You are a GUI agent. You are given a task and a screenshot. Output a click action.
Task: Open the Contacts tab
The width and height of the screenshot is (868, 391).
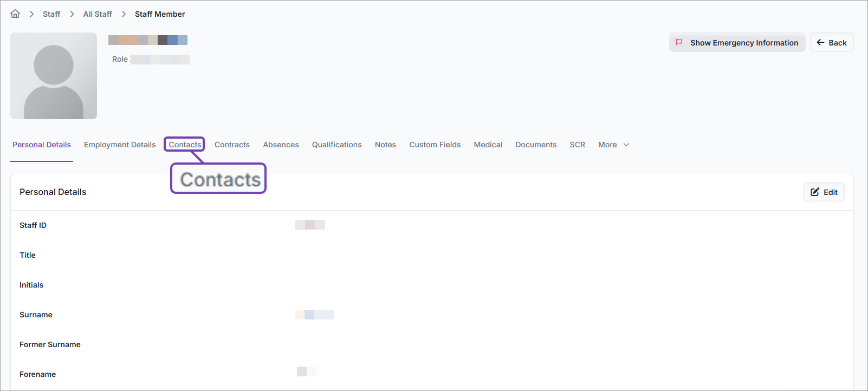point(185,145)
